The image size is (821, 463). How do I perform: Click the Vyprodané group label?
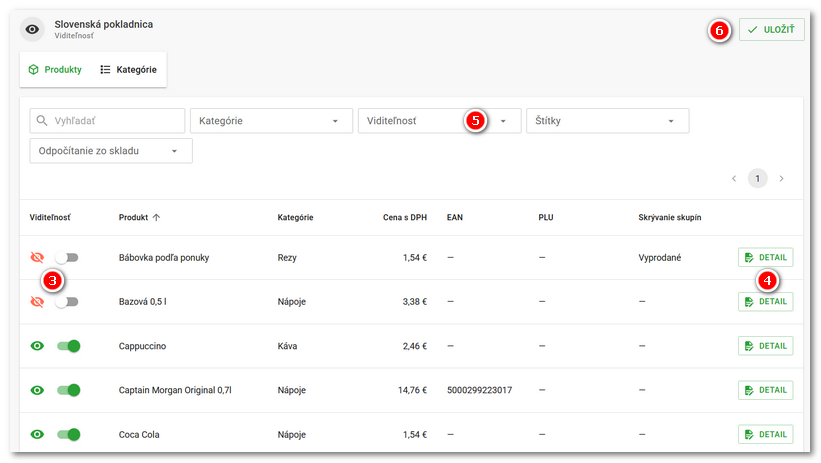coord(660,258)
